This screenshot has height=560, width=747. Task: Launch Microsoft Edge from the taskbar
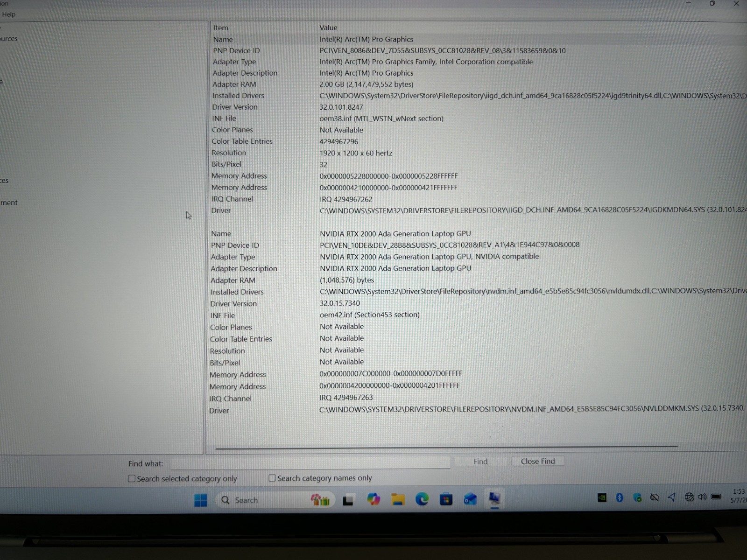[x=422, y=499]
